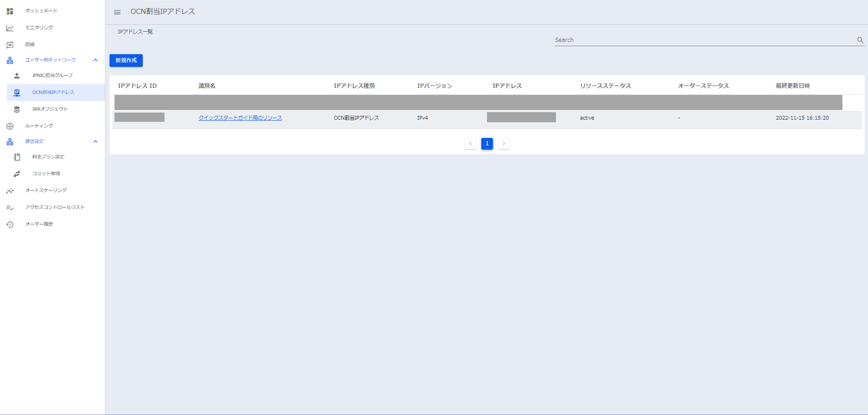Click the search magnifier icon
868x415 pixels.
(x=860, y=40)
